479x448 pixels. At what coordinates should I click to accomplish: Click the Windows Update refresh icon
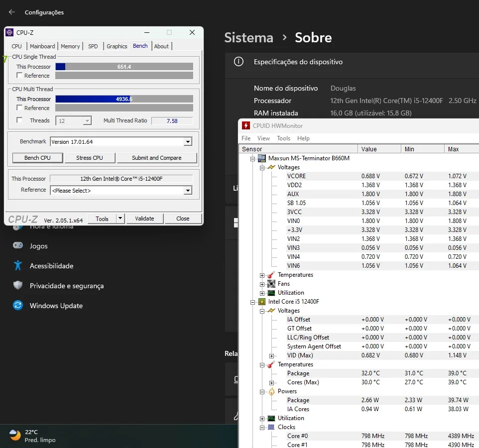(18, 305)
